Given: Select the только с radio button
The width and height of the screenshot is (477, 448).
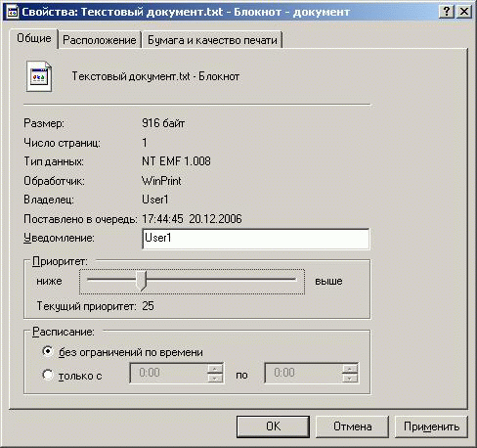Looking at the screenshot, I should coord(48,375).
